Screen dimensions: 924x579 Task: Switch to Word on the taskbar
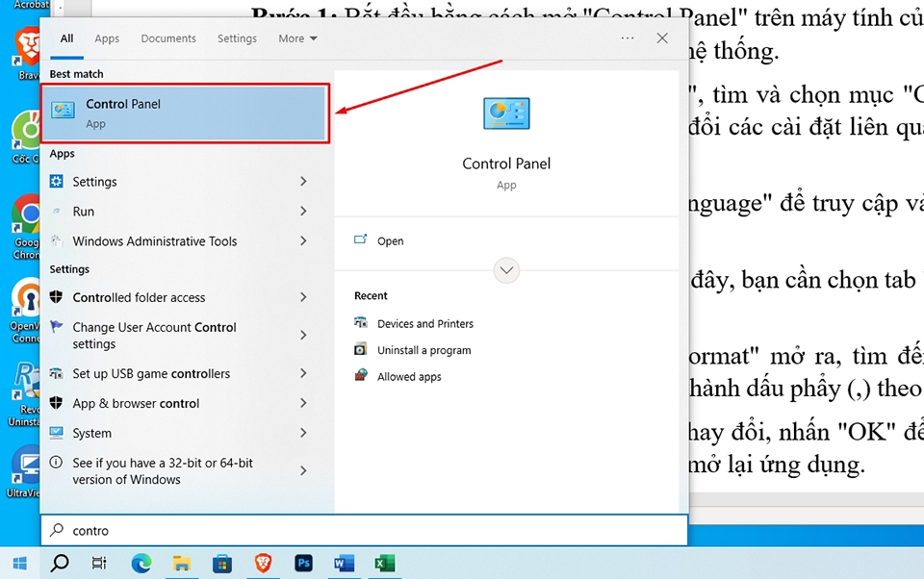pos(344,564)
